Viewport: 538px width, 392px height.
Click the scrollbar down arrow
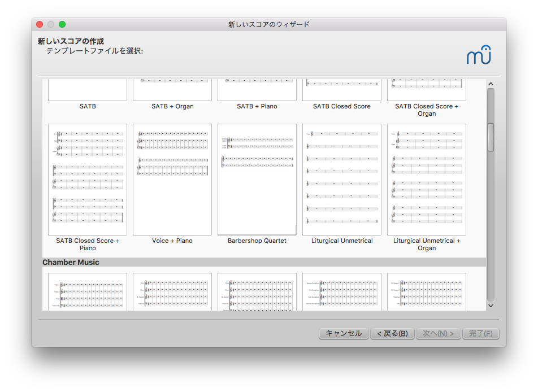click(491, 306)
